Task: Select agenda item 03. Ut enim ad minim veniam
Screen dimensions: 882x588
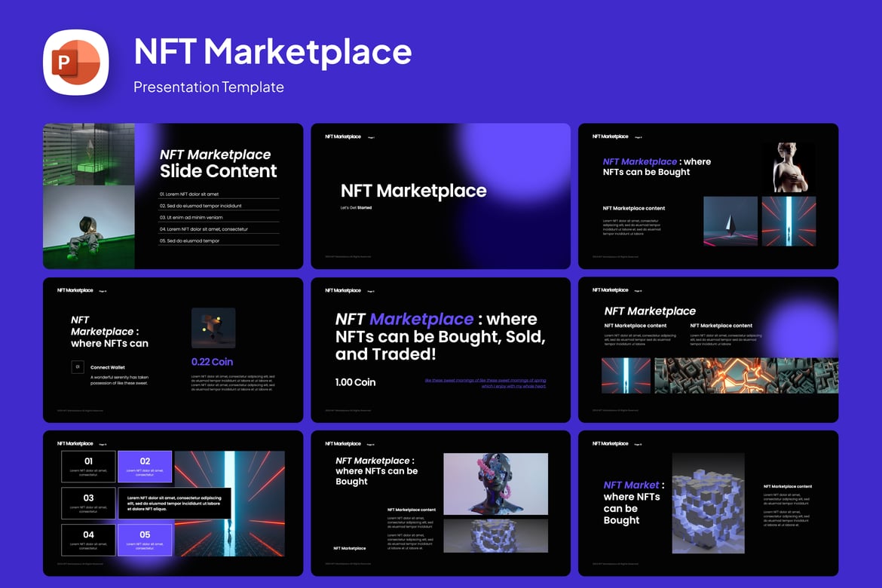Action: [219, 217]
